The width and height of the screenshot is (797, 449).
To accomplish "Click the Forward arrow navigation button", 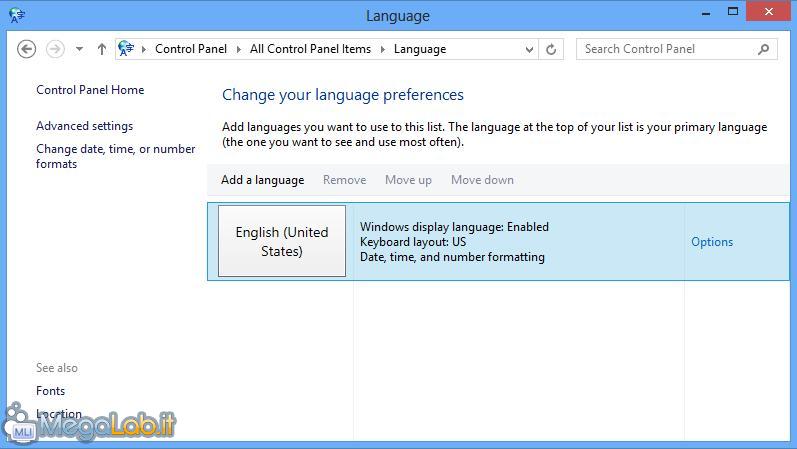I will 55,49.
